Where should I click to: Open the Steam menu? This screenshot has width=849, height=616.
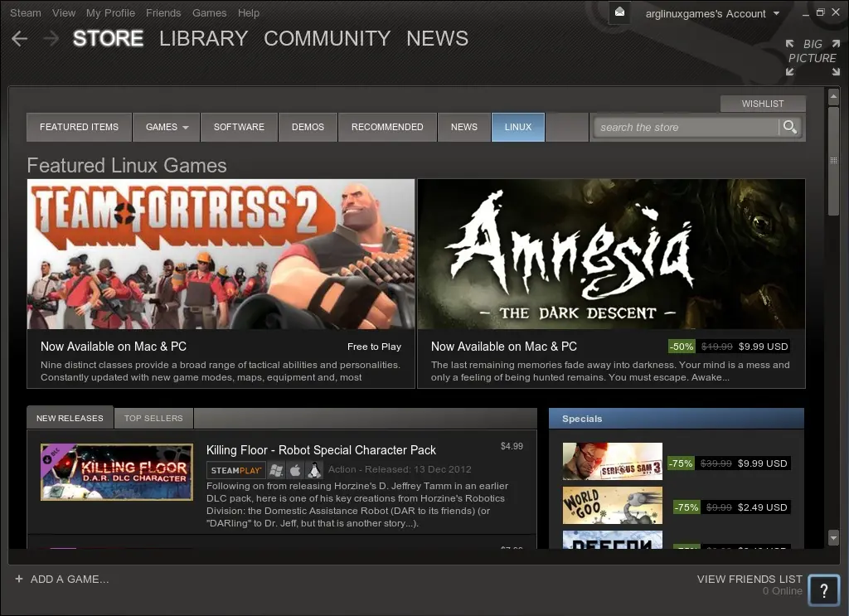(x=26, y=12)
